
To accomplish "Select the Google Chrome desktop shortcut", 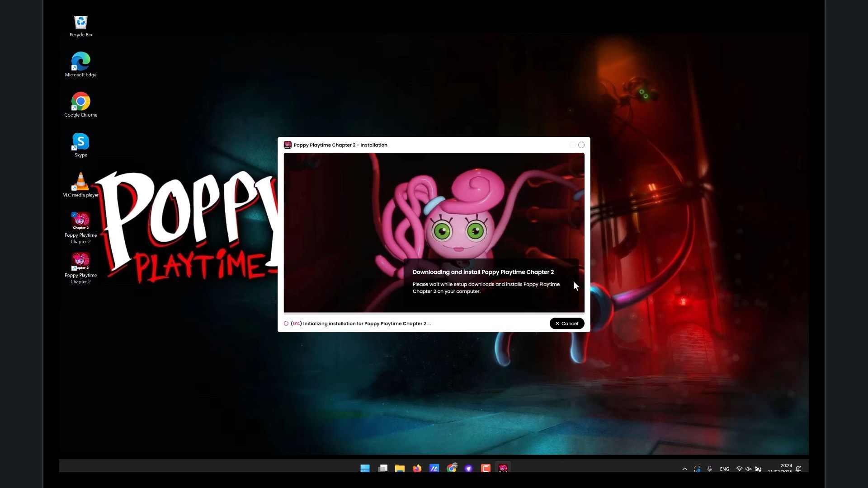I will [x=80, y=105].
